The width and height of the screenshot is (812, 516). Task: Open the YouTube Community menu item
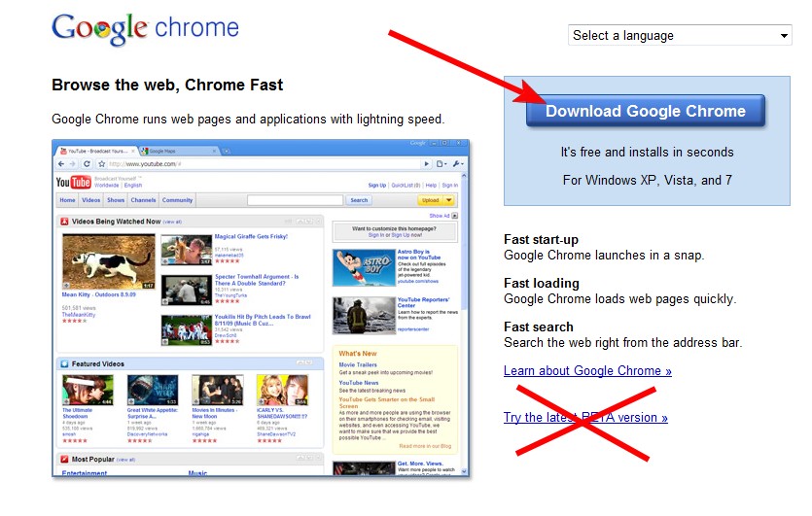[177, 200]
